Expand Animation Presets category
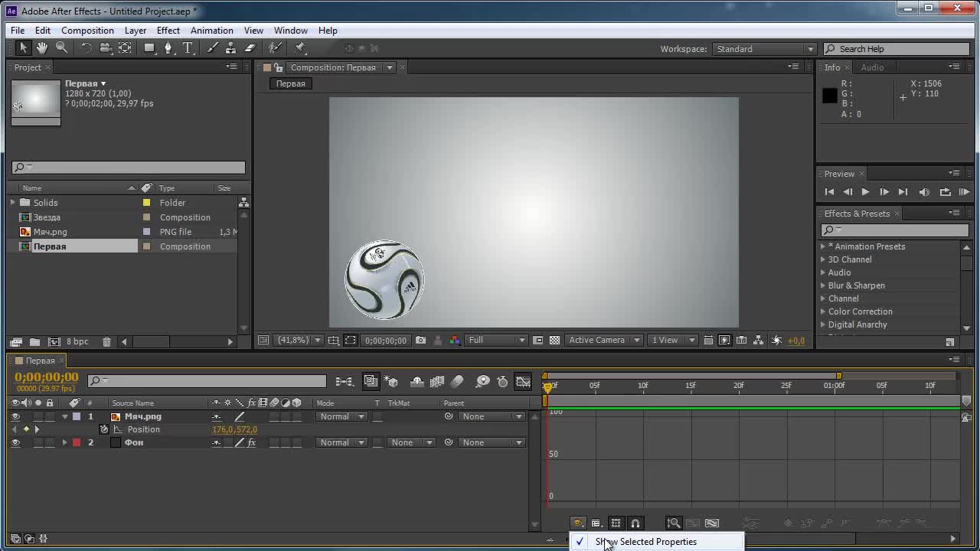 pos(823,246)
